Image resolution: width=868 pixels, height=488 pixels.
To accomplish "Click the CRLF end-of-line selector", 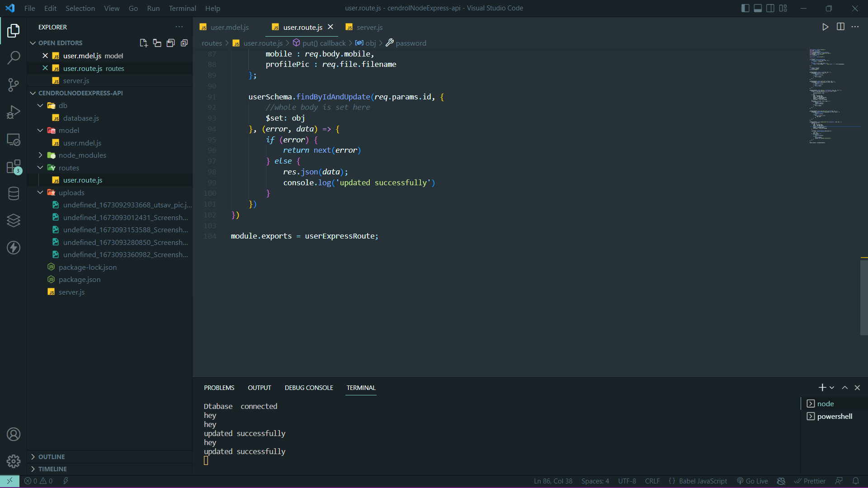I will click(x=652, y=481).
